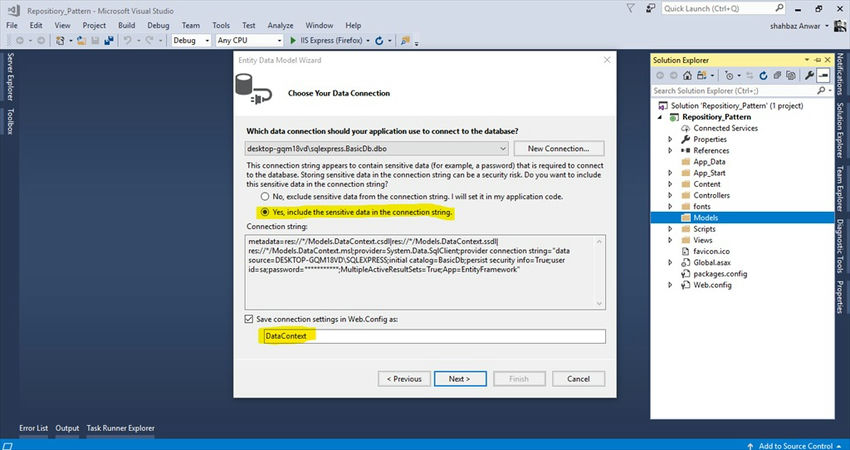Click the auto-hide pin icon of Solution Explorer

(818, 60)
